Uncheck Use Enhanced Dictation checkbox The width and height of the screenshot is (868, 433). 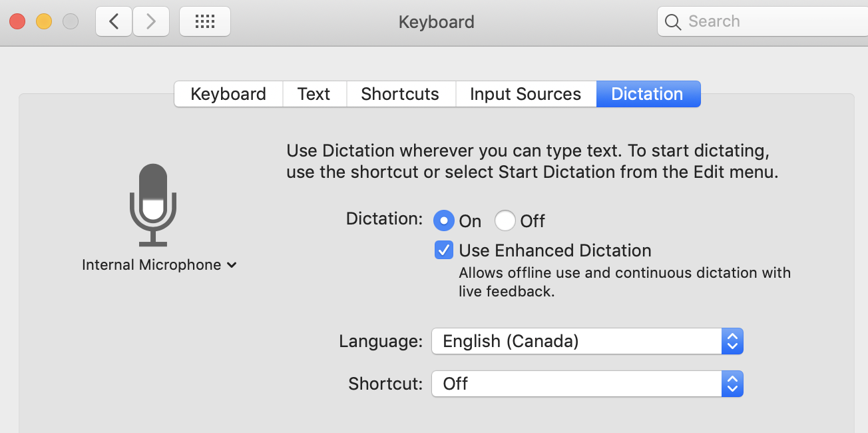coord(443,250)
